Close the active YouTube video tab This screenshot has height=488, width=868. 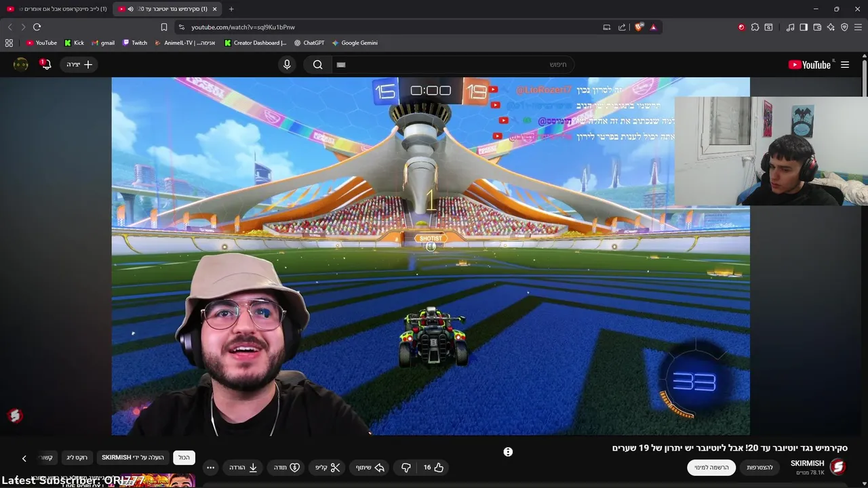[x=215, y=9]
